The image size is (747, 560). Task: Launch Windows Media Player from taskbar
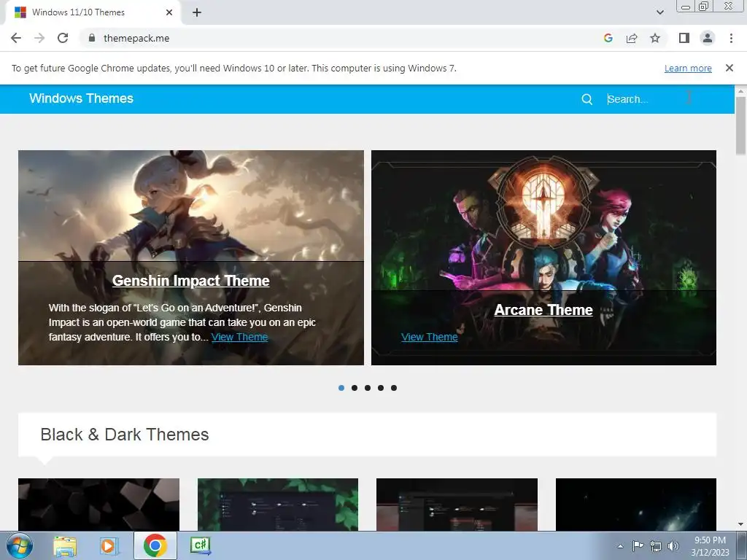[x=109, y=546]
